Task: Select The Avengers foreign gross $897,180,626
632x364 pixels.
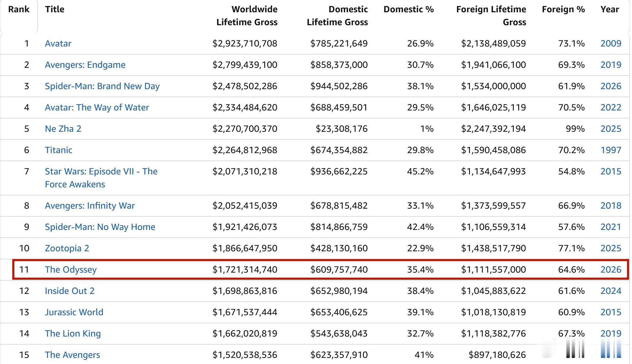Action: (x=497, y=355)
